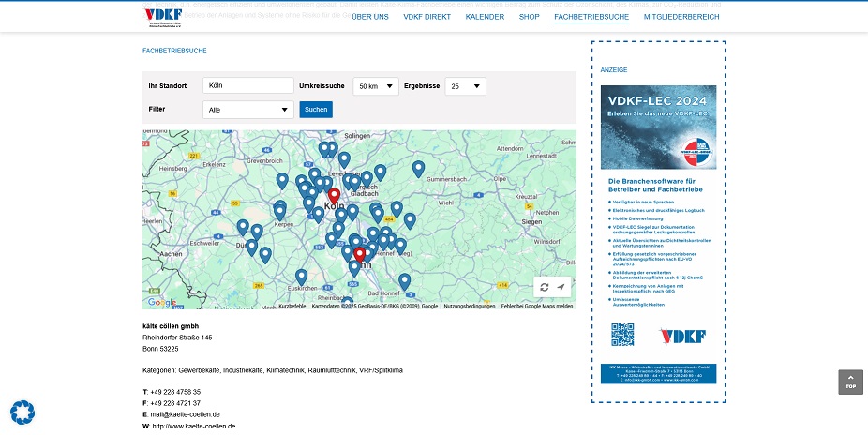Expand the Umkreissuche 50 km dropdown
The image size is (868, 435).
click(375, 86)
